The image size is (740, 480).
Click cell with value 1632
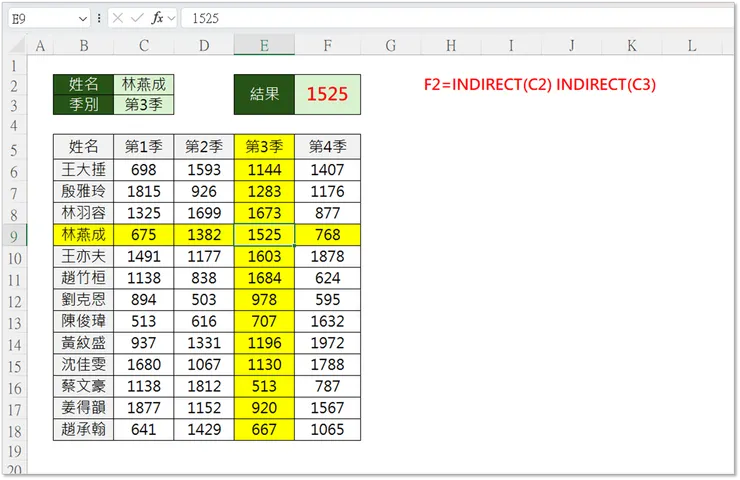pos(328,321)
